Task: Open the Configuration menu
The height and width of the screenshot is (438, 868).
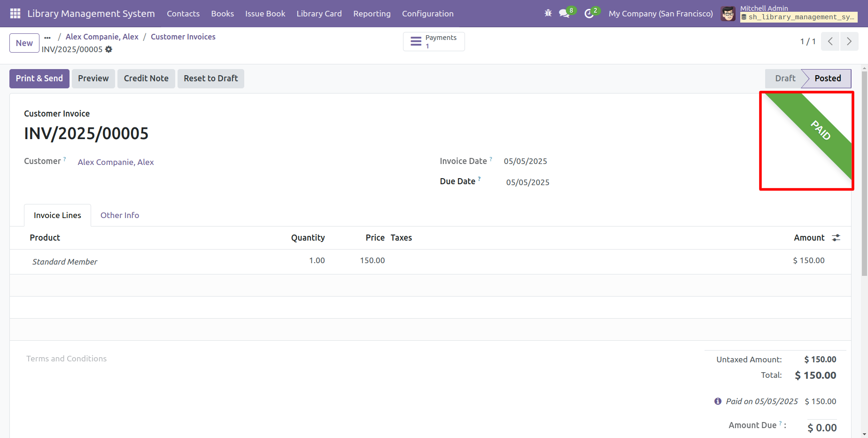Action: (427, 14)
